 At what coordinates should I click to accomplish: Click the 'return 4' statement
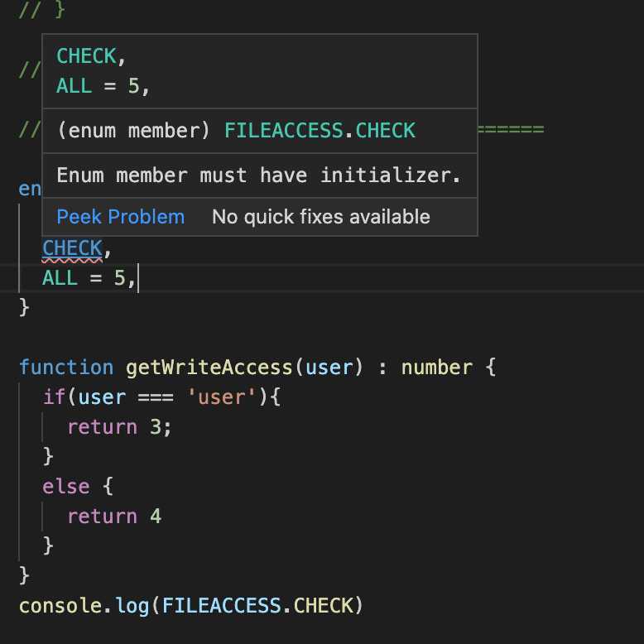coord(113,517)
